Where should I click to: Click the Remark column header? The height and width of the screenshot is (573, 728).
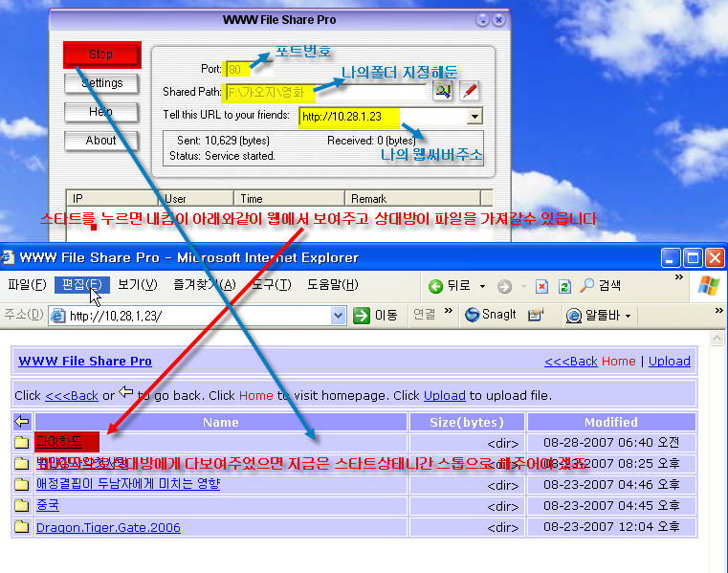412,199
